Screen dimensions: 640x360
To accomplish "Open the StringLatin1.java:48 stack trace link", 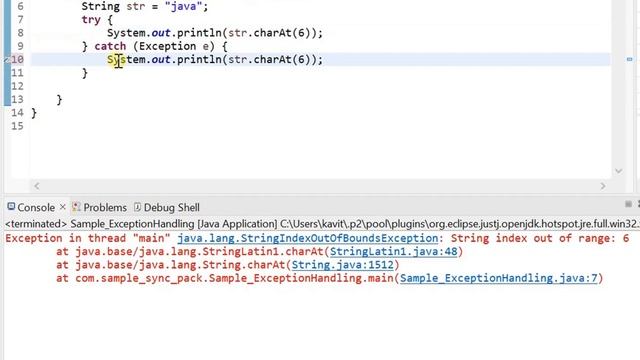I will pyautogui.click(x=393, y=251).
